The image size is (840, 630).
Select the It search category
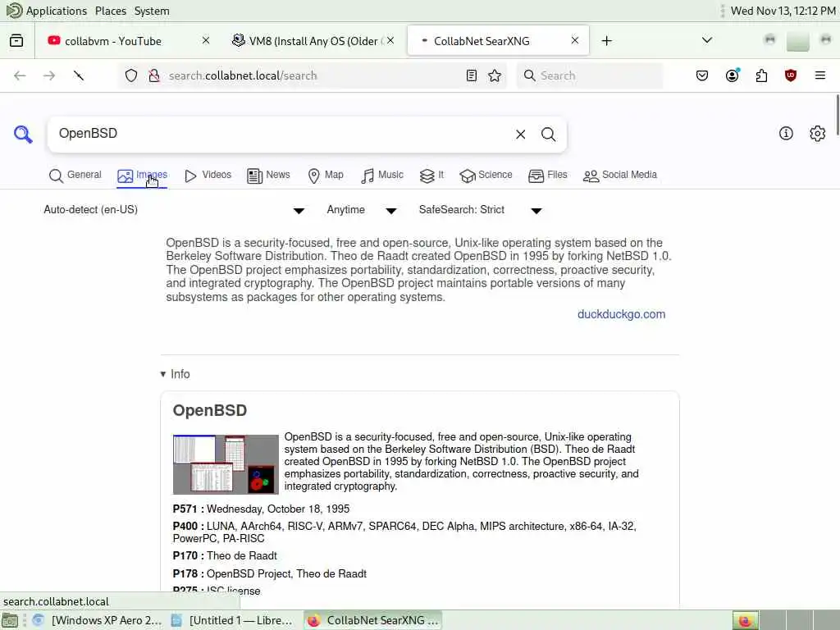pos(431,176)
